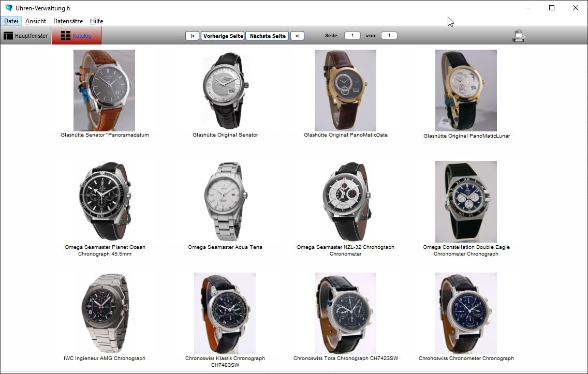The height and width of the screenshot is (374, 588).
Task: Go to Nächste Seite
Action: 267,36
